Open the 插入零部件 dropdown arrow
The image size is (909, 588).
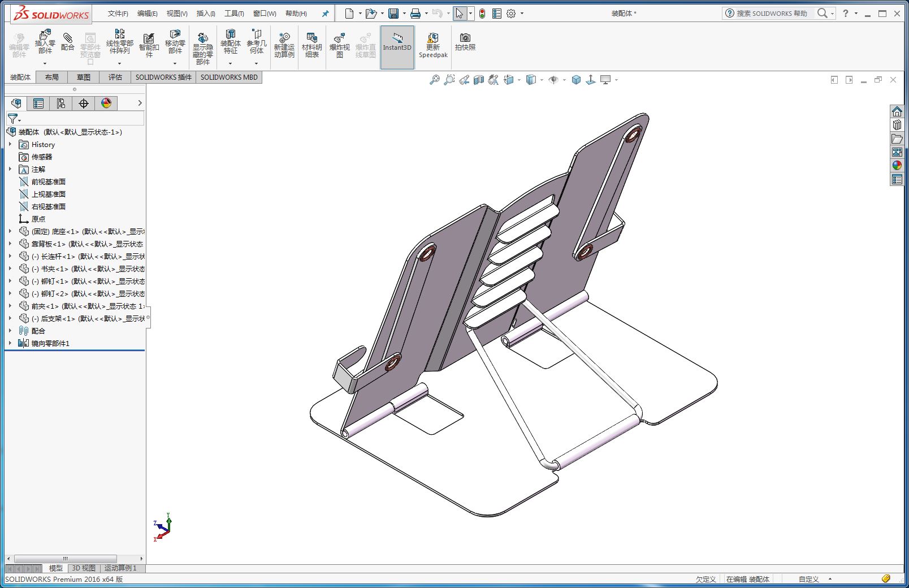tap(45, 63)
